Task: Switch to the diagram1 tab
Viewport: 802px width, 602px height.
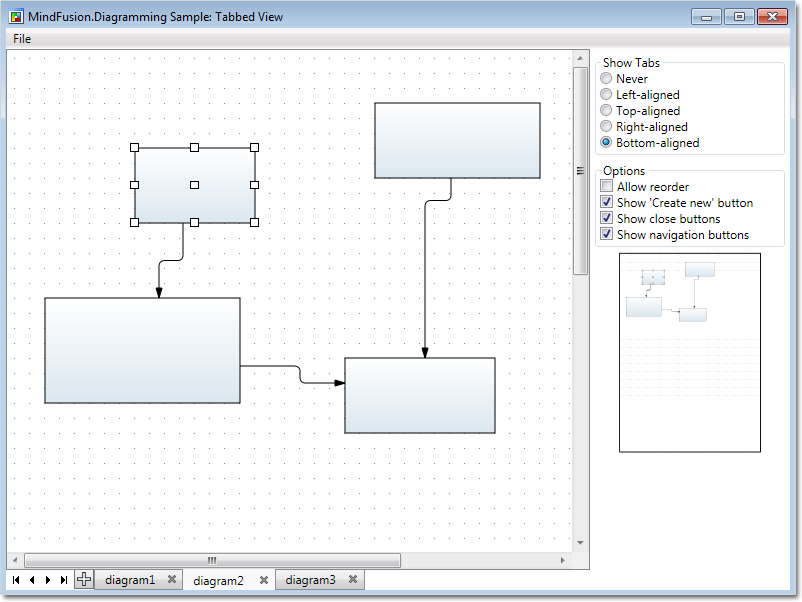Action: (130, 580)
